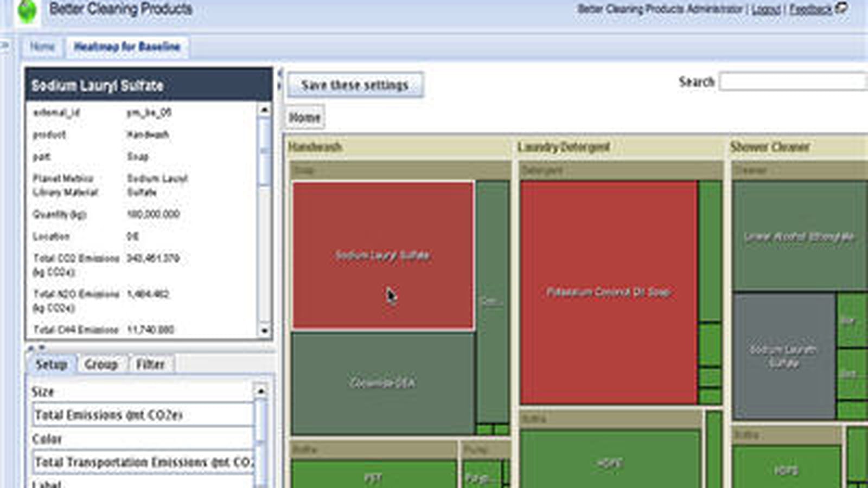Select the Linear Alcohol Ethoxylate cell
Screen dimensions: 868x488
800,236
